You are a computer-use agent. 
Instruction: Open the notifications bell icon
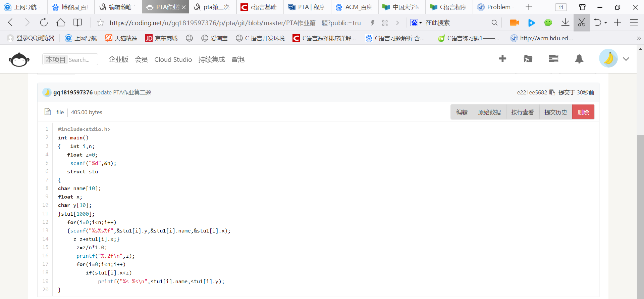pos(579,59)
